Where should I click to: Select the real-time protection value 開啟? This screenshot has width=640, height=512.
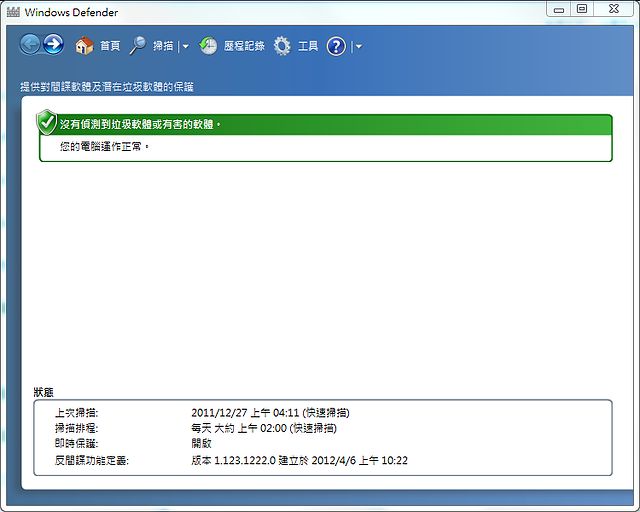point(201,443)
